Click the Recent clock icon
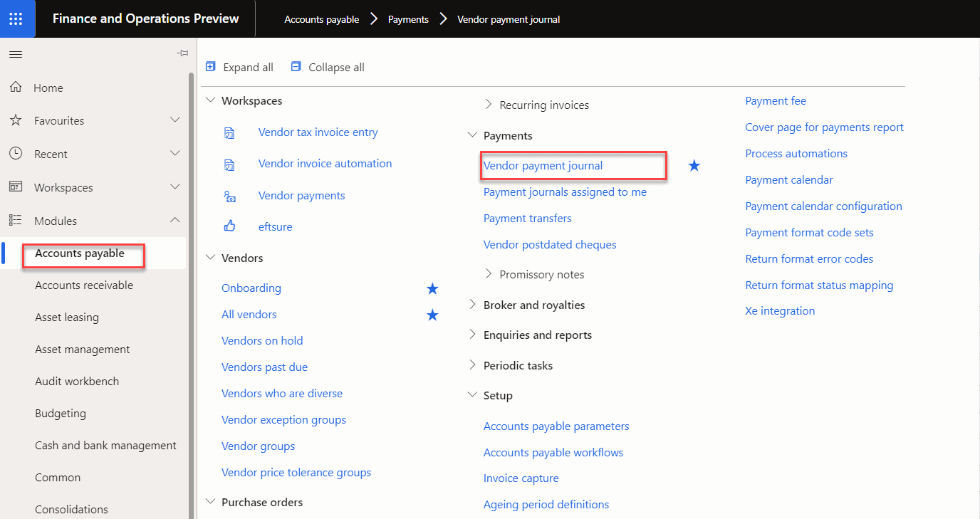Image resolution: width=980 pixels, height=519 pixels. coord(16,154)
